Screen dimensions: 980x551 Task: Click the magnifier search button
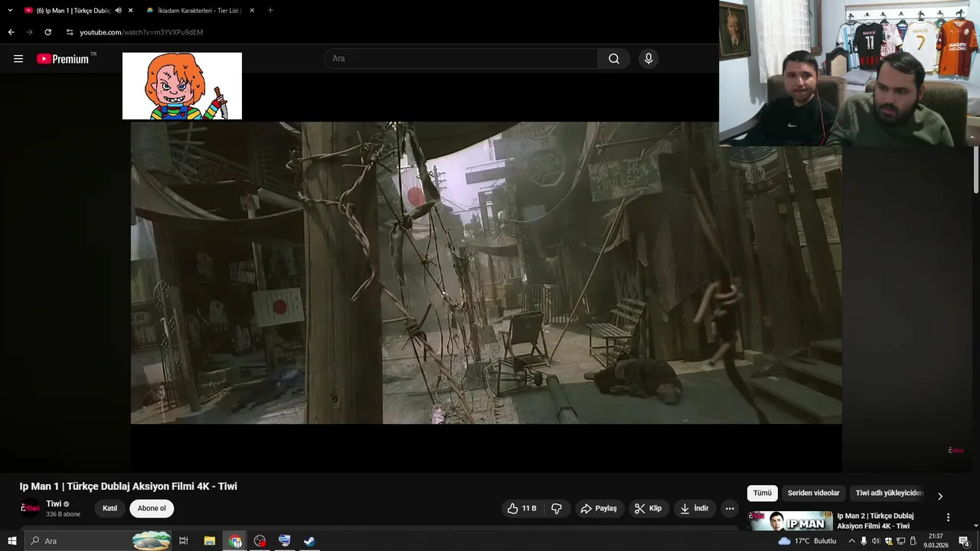[614, 59]
